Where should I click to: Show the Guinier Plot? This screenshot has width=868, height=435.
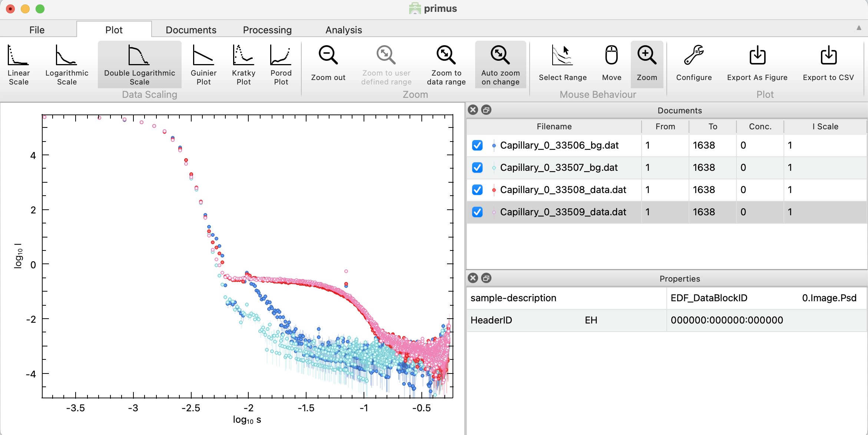[203, 65]
